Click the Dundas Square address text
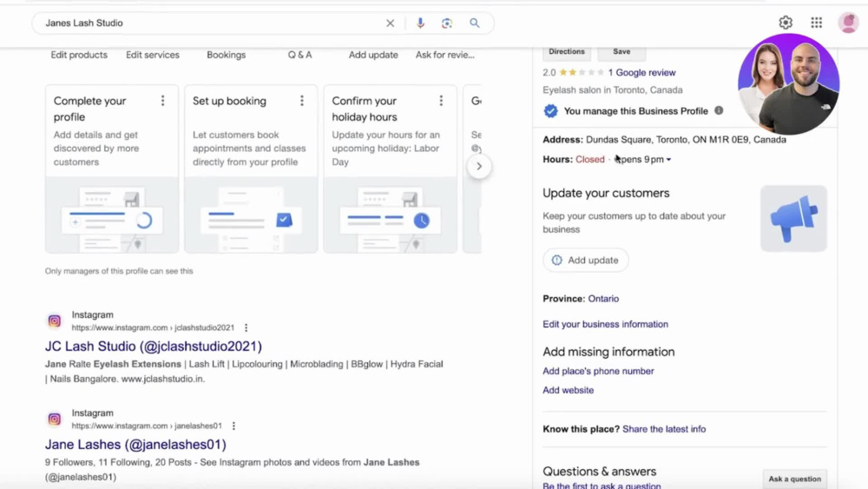The image size is (868, 489). (x=686, y=140)
